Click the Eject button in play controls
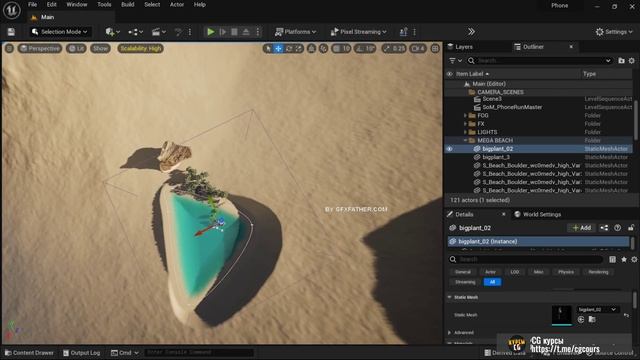The image size is (640, 360). [x=246, y=32]
